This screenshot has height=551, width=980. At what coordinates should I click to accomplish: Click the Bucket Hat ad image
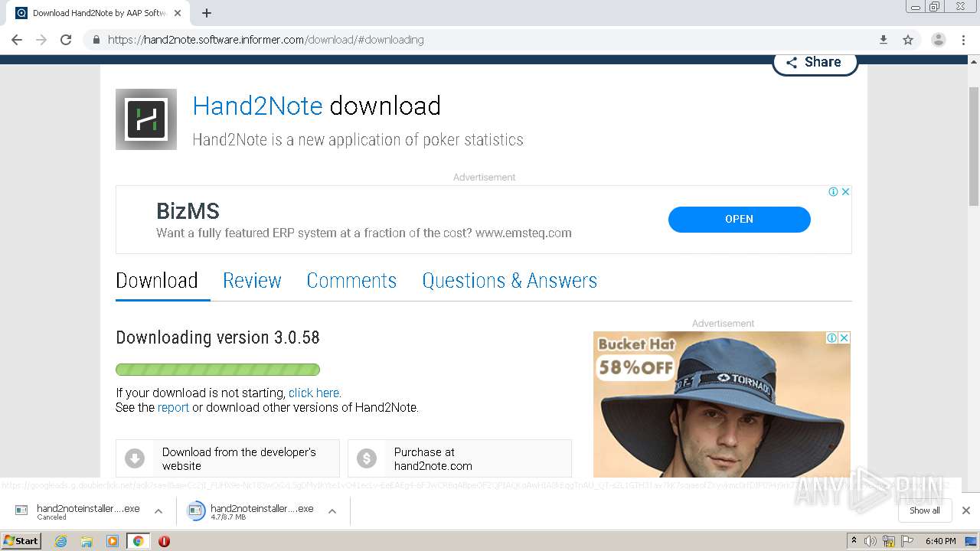coord(722,404)
